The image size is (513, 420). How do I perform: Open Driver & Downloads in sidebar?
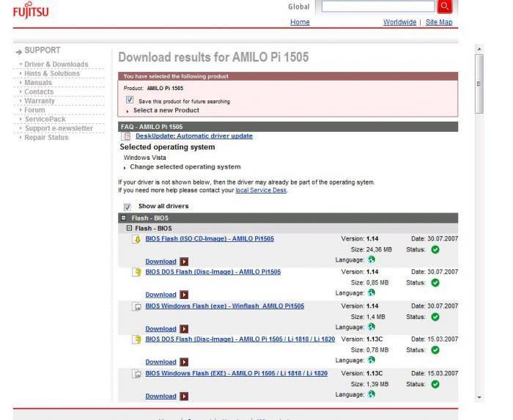click(x=56, y=65)
